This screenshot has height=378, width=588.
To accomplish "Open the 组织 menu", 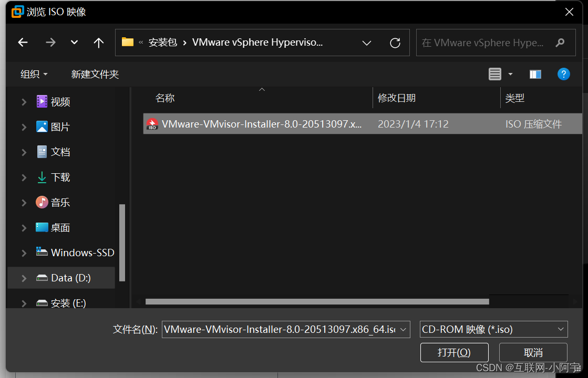I will point(34,74).
